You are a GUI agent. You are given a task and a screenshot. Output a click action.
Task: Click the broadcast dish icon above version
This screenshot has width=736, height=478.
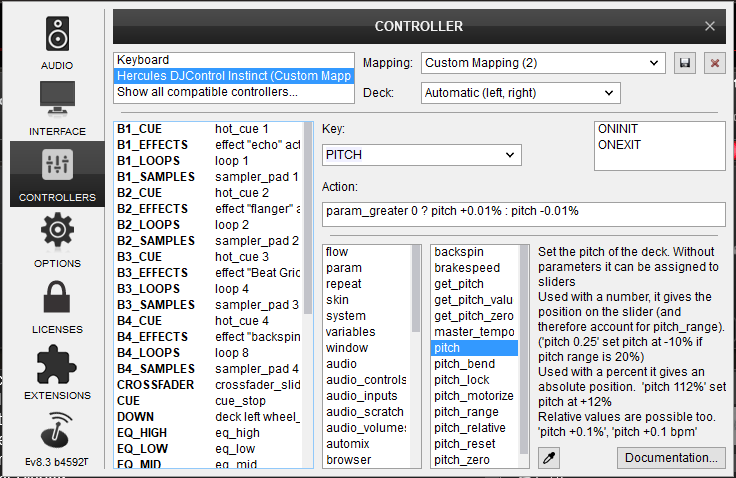pyautogui.click(x=57, y=430)
